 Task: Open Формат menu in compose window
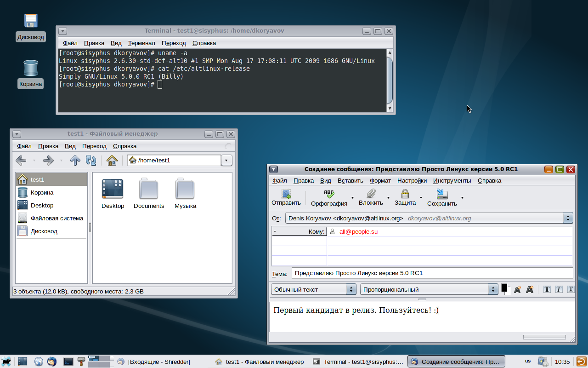pos(380,181)
